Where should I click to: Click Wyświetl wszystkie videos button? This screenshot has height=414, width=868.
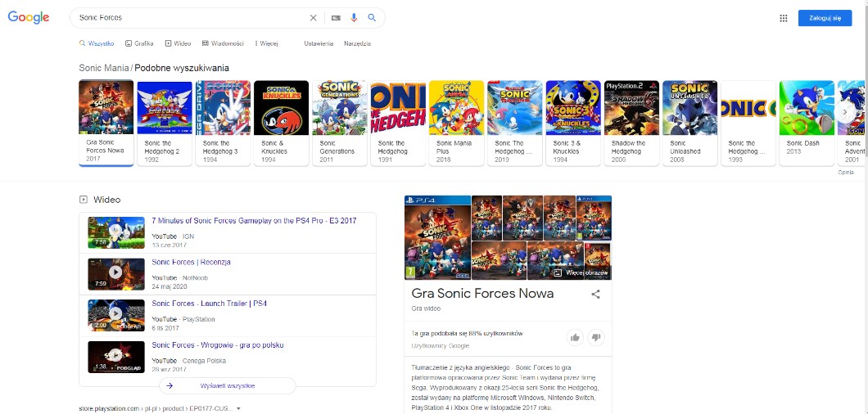tap(228, 386)
